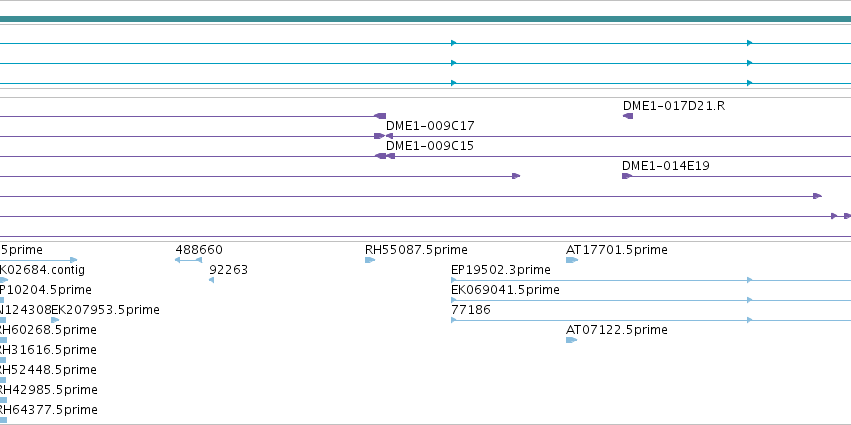Click the blue glyph under RH55087.5prime
Screen dimensions: 851x425
(x=370, y=260)
